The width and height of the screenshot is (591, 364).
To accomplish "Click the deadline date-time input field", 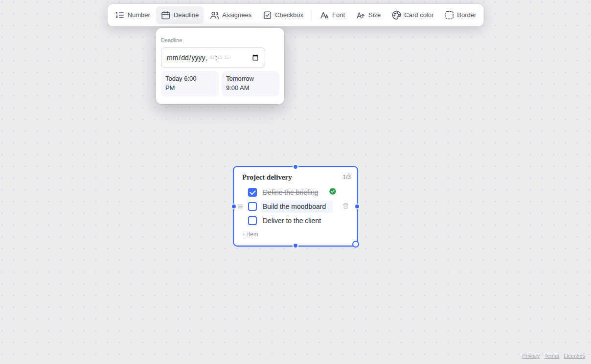I will point(213,58).
